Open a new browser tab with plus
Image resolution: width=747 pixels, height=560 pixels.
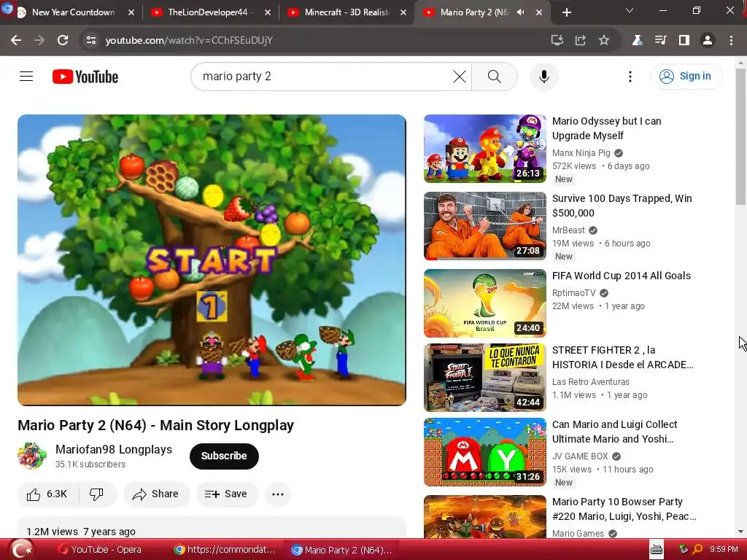[x=566, y=12]
